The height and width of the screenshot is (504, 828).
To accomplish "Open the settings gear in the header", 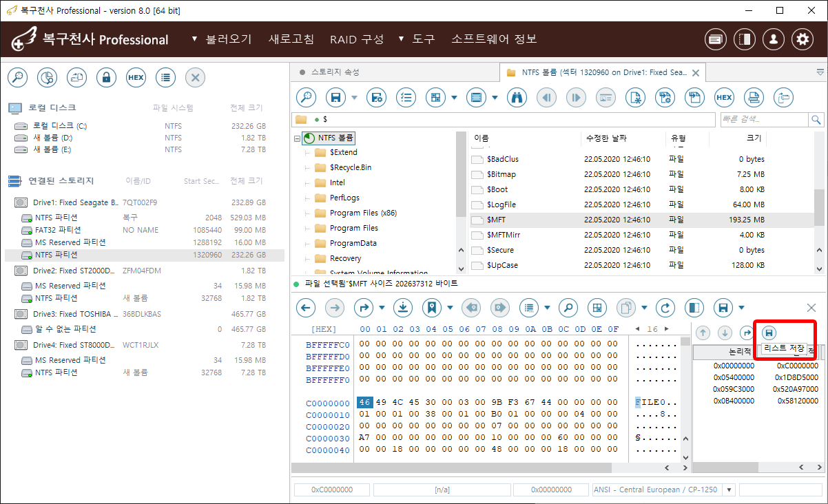I will (x=803, y=39).
